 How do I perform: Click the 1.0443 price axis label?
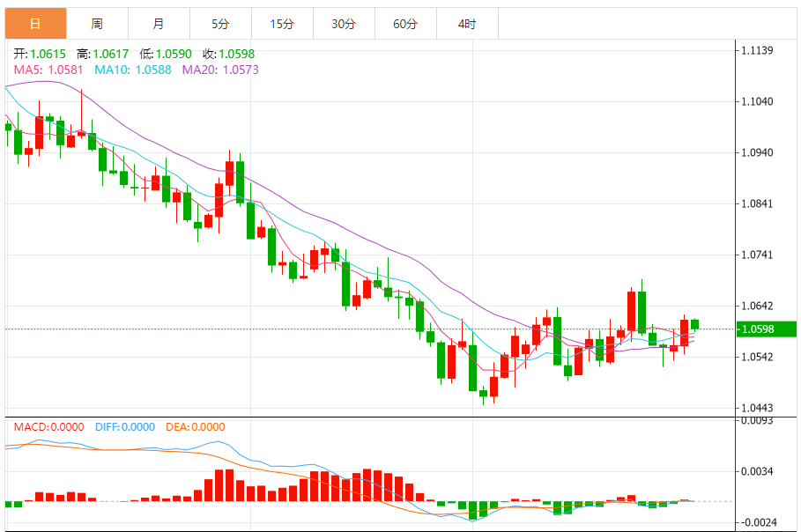coord(757,408)
